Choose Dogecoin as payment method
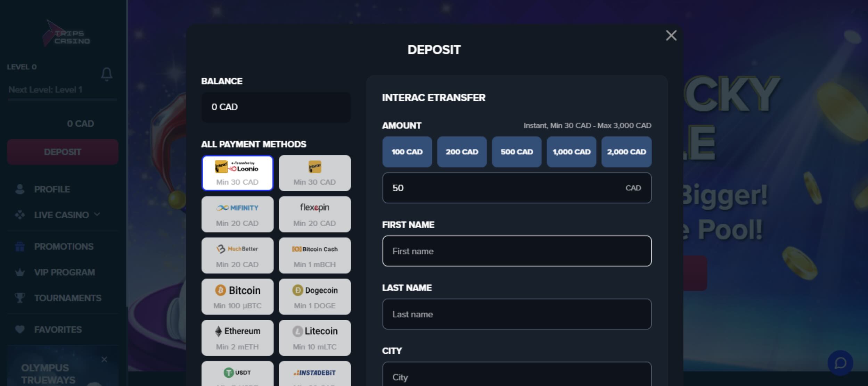 [314, 296]
